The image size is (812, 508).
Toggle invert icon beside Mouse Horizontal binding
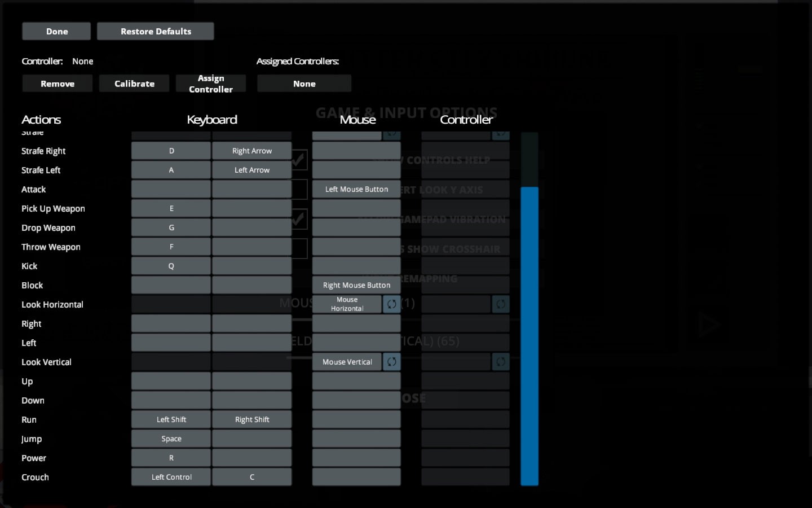tap(391, 304)
